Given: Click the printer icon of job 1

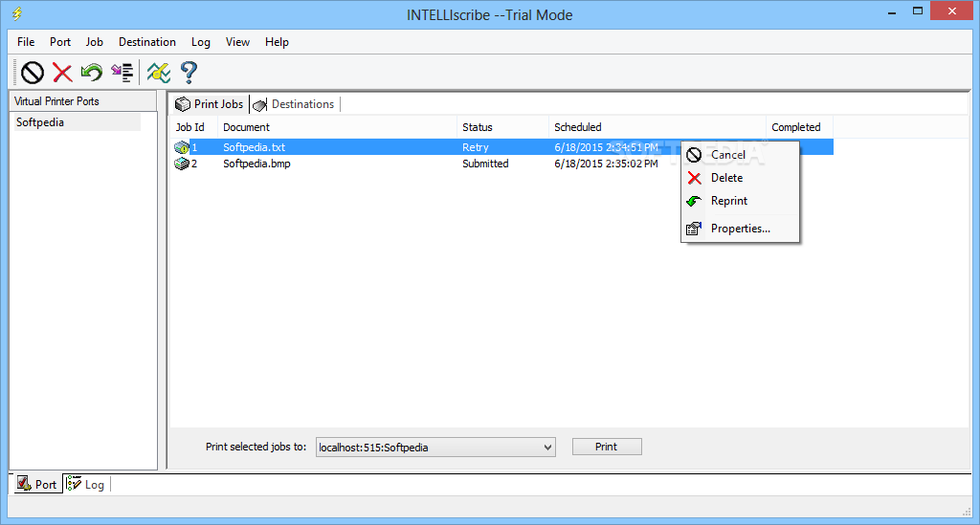Looking at the screenshot, I should 182,147.
